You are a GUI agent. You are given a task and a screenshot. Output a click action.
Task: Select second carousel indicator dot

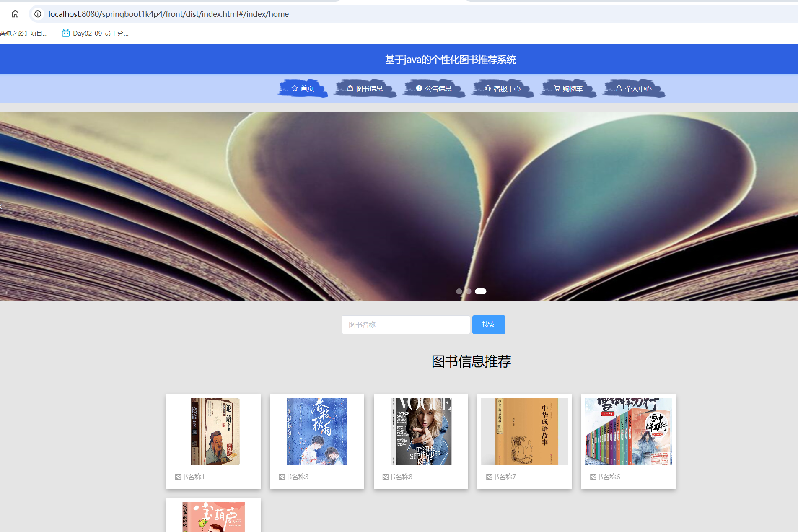click(x=469, y=291)
